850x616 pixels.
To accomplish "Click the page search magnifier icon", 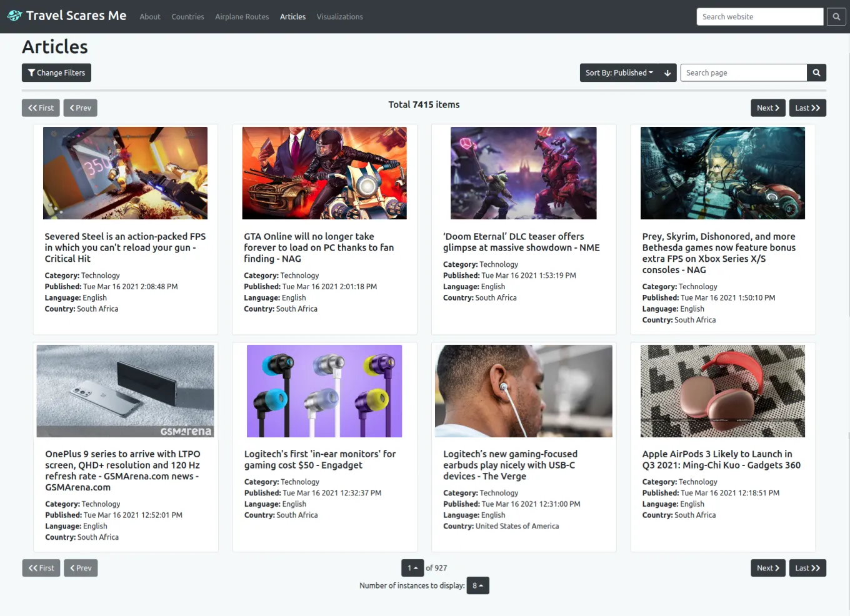I will [816, 72].
